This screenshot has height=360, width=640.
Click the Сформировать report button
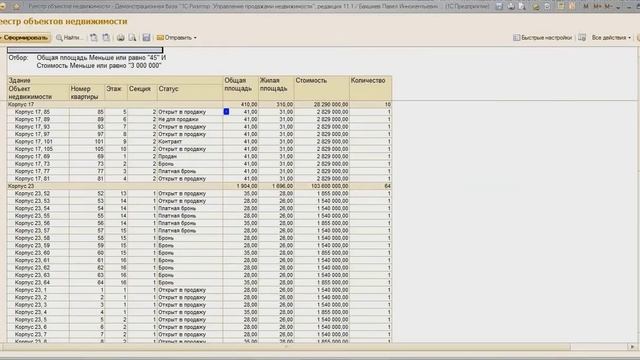tap(25, 38)
